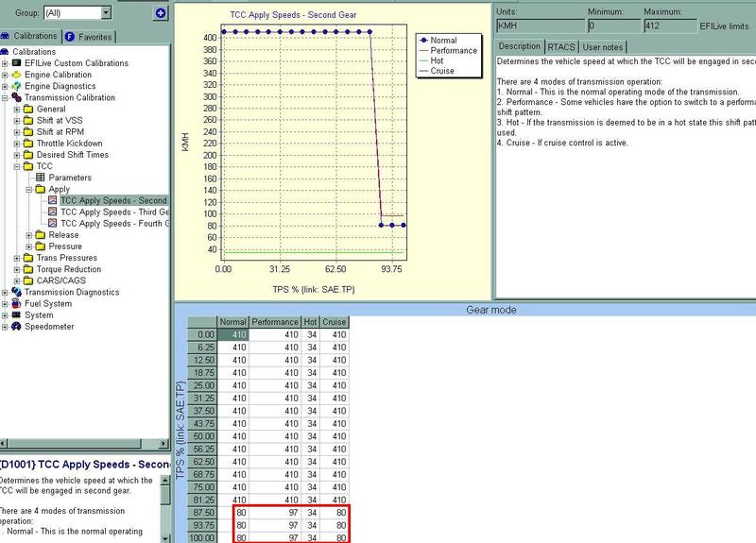Click the 0.00 TPS row header
Viewport: 756px width, 543px height.
click(x=202, y=335)
